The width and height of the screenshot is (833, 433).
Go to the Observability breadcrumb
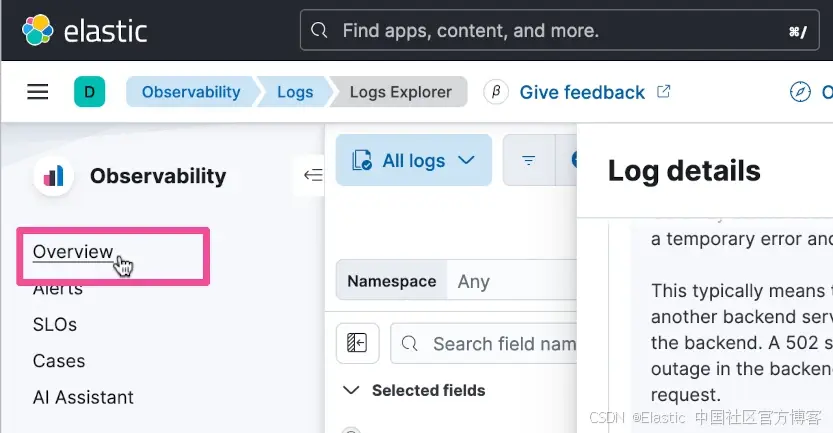pyautogui.click(x=191, y=92)
